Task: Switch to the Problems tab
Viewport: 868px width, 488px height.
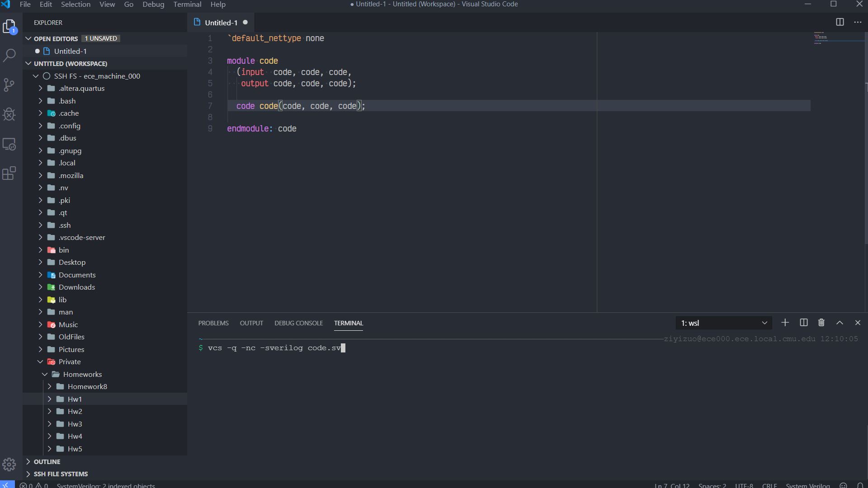Action: click(x=213, y=323)
